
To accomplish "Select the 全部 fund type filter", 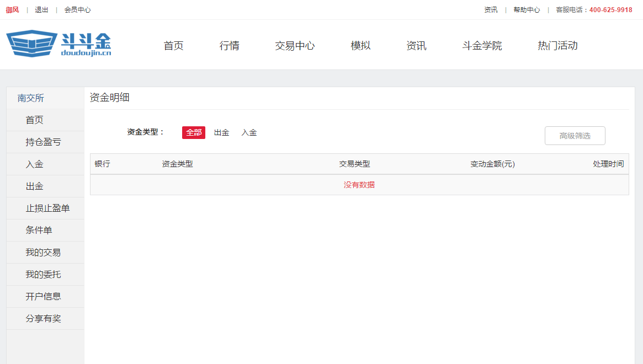I will (x=193, y=132).
